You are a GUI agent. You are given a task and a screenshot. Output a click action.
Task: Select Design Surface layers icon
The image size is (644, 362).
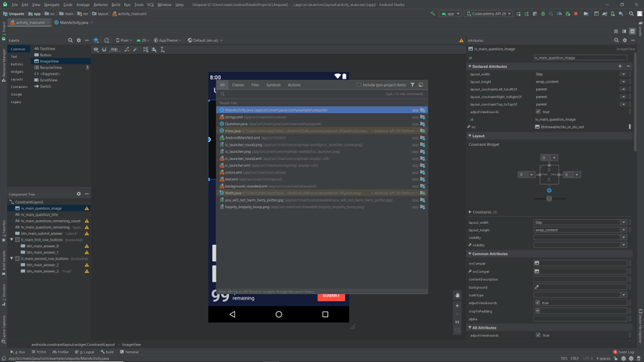(96, 41)
